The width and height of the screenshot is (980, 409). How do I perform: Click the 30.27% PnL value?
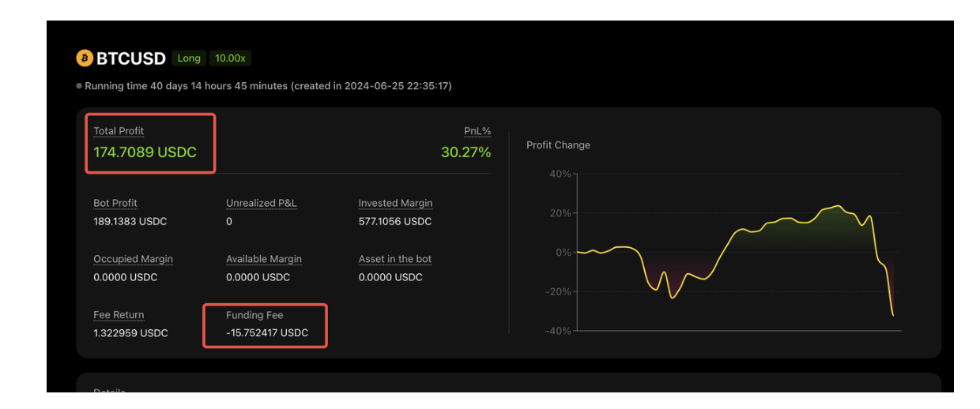point(465,152)
